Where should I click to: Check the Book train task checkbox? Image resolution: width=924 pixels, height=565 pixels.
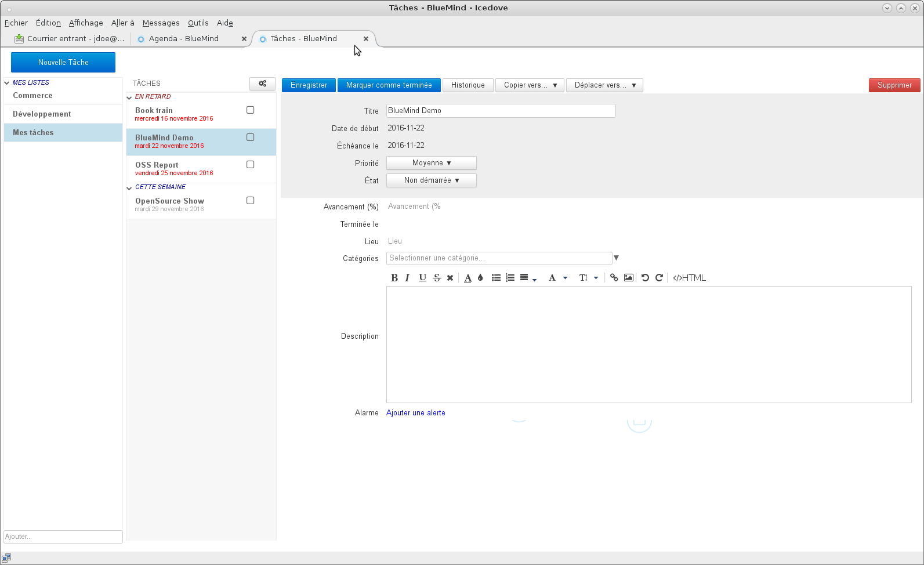pyautogui.click(x=250, y=110)
